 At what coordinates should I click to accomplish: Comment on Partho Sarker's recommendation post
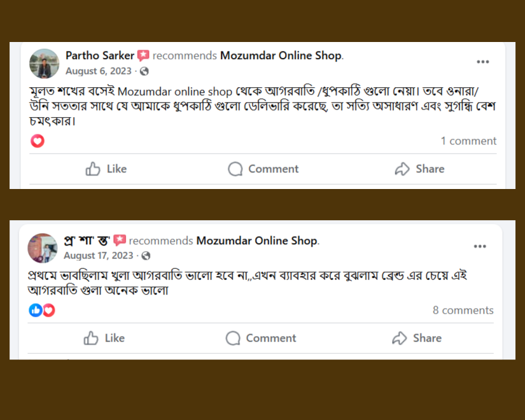coord(263,169)
